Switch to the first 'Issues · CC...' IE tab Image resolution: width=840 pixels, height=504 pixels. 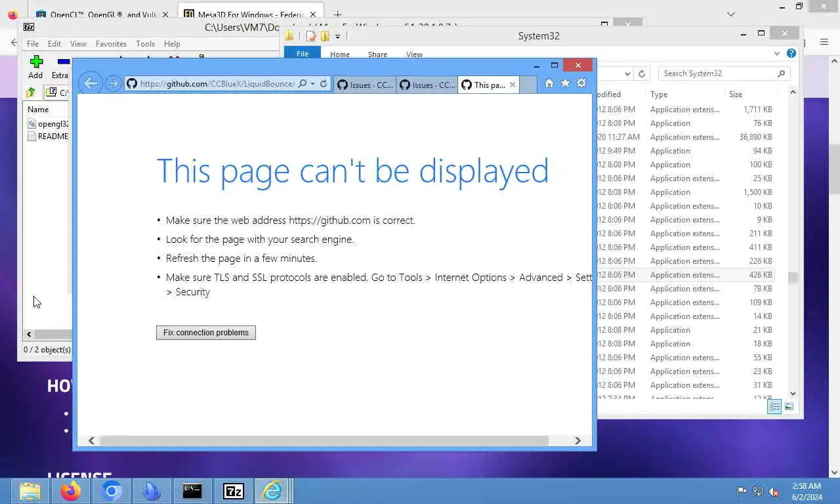click(x=365, y=85)
